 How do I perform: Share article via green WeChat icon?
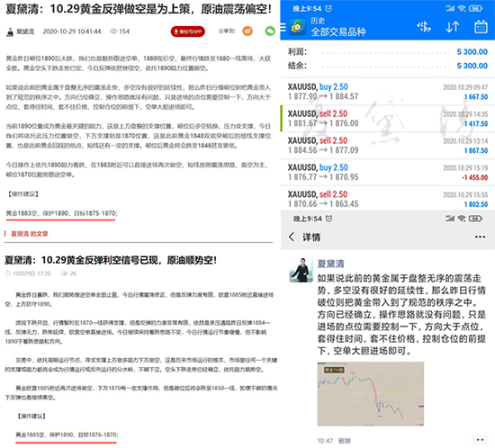pos(270,31)
